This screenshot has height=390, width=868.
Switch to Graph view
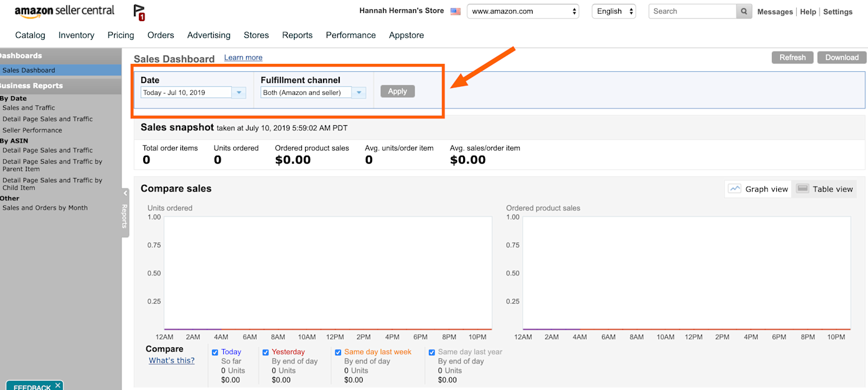(758, 189)
